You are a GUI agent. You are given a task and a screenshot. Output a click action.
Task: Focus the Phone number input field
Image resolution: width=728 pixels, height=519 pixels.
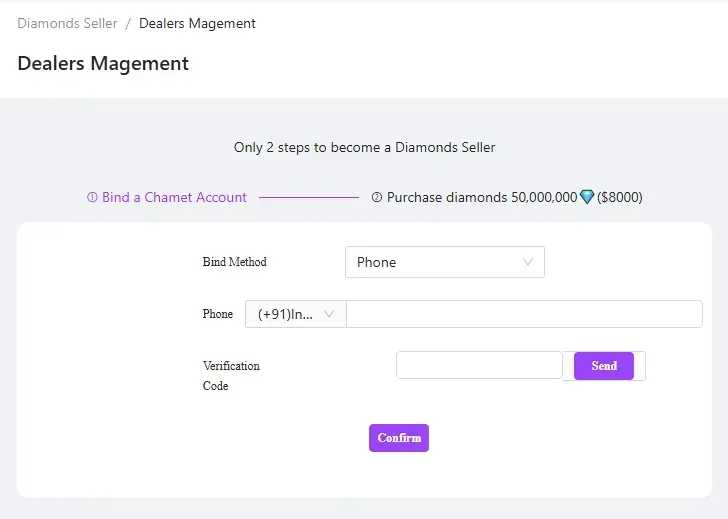click(x=524, y=314)
